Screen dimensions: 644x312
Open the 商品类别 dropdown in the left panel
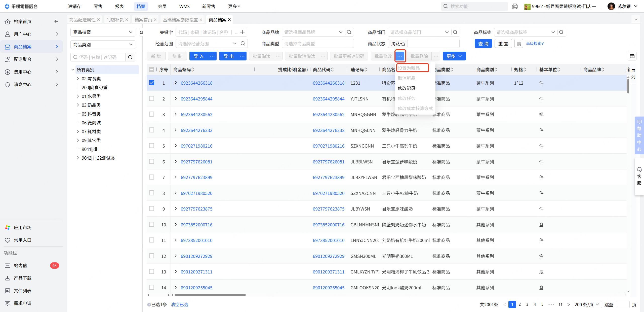103,45
